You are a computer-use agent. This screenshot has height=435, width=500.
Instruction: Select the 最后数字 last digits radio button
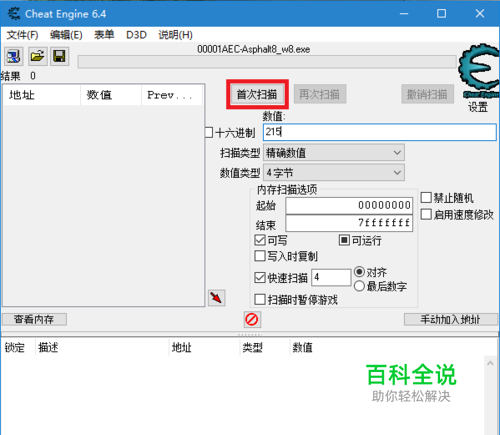359,286
